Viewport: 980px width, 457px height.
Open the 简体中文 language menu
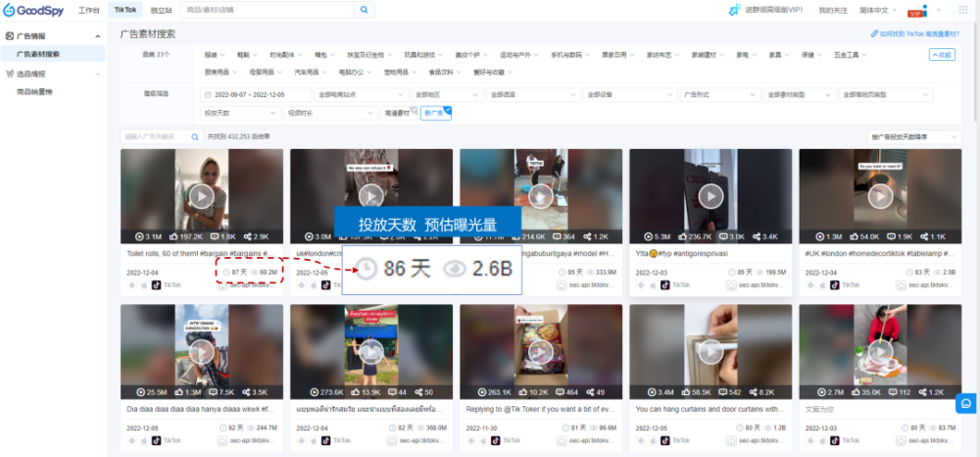coord(877,11)
